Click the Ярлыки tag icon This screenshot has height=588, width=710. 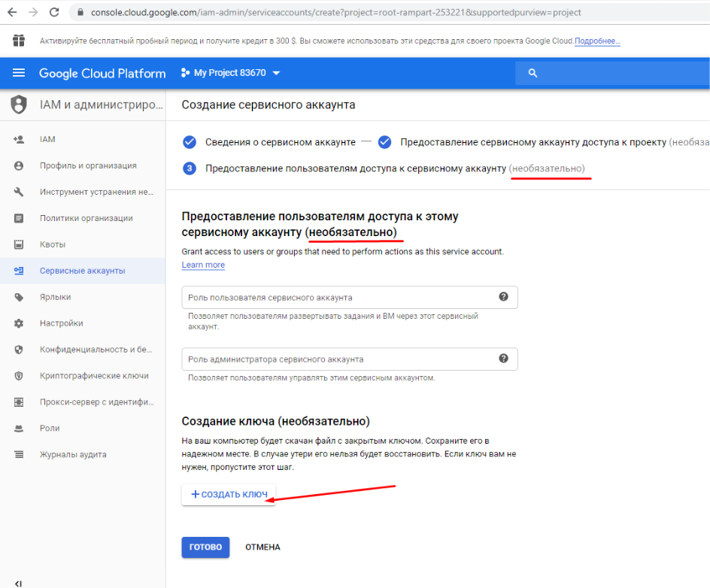tap(19, 297)
